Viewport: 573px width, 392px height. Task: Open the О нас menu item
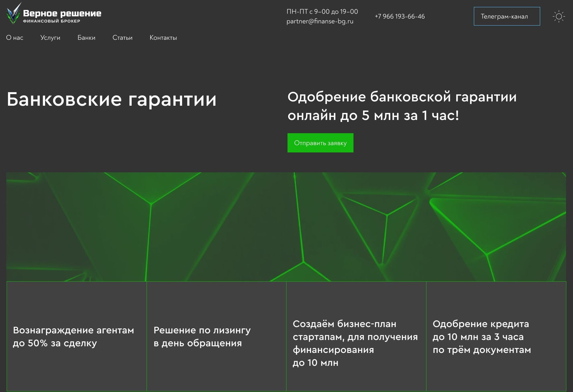[x=15, y=38]
